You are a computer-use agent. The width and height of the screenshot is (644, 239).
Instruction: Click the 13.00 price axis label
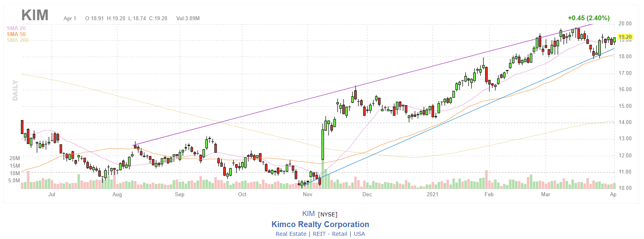pyautogui.click(x=625, y=139)
